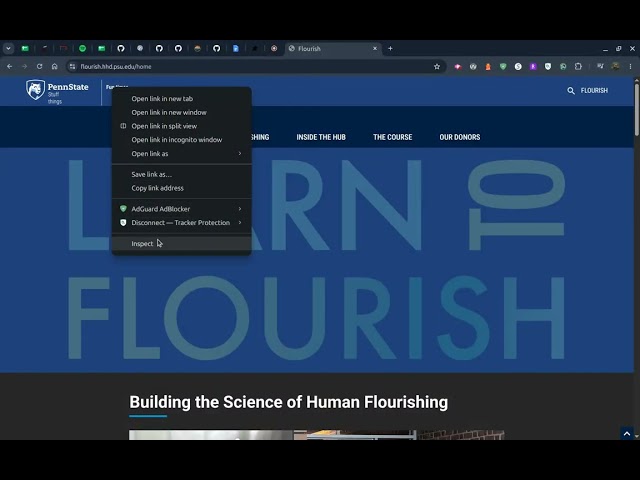Expand Disconnect — Tracker Protection submenu
This screenshot has height=480, width=640.
[182, 223]
